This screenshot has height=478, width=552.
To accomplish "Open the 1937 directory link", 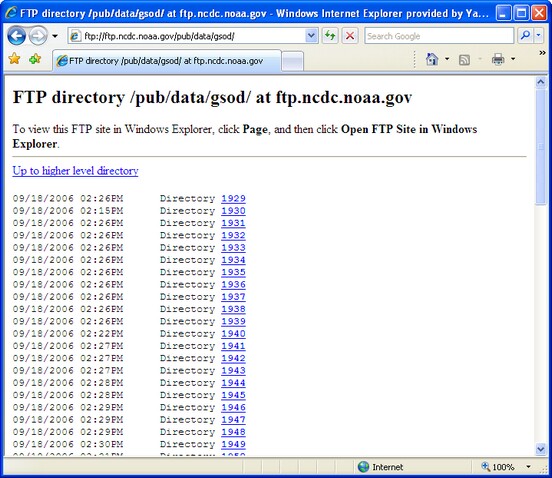I will pos(233,297).
